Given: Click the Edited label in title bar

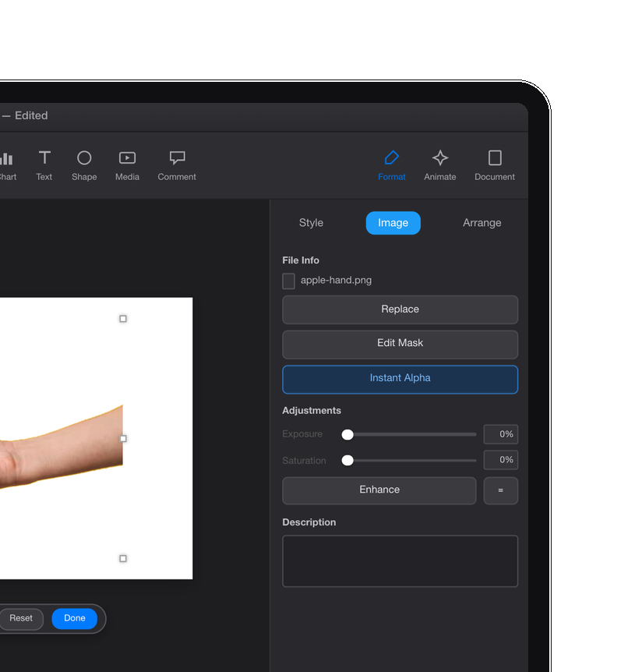Looking at the screenshot, I should 31,115.
